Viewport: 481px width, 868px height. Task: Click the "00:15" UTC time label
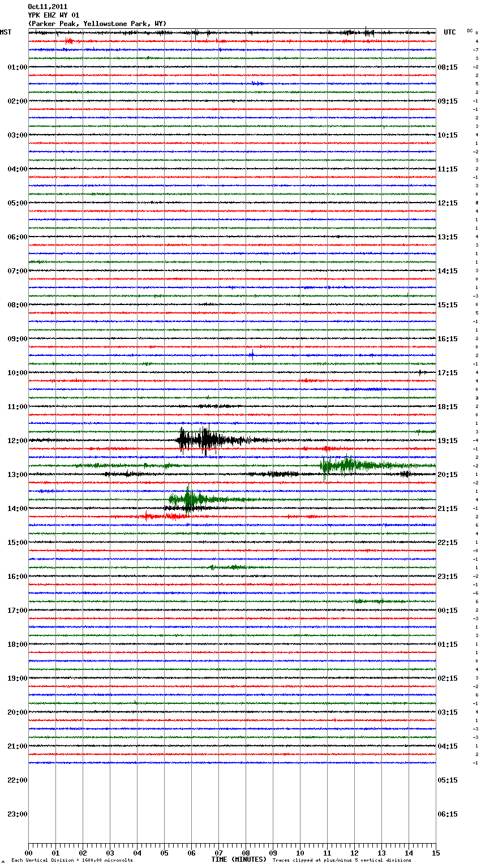(x=448, y=611)
